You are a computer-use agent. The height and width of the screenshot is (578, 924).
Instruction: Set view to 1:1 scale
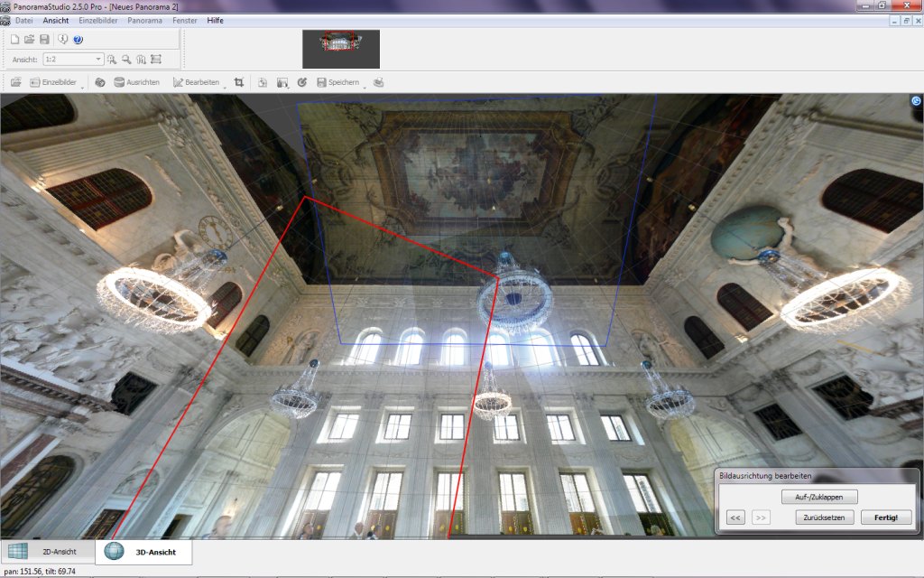[x=141, y=59]
